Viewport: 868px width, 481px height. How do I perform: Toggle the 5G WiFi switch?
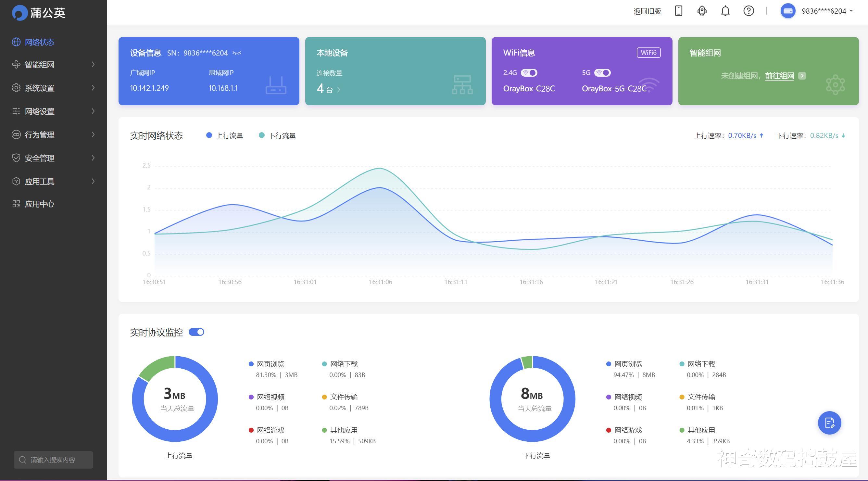(602, 73)
